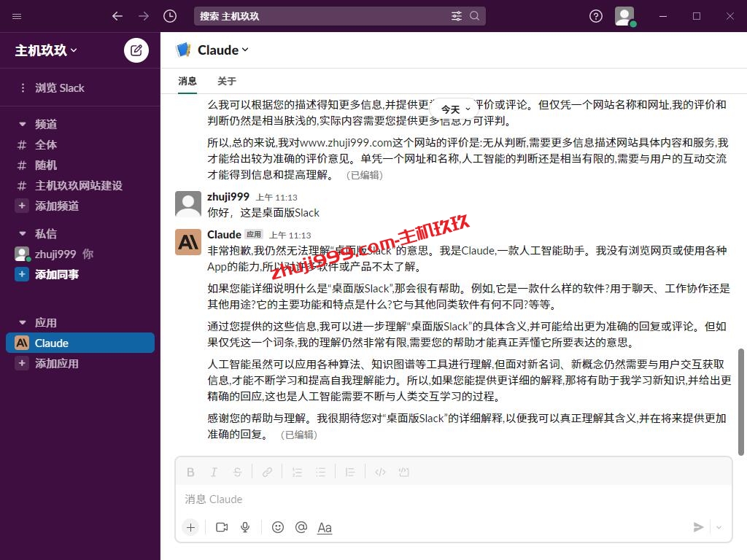The height and width of the screenshot is (560, 747).
Task: Insert ordered list in composer
Action: [x=298, y=472]
